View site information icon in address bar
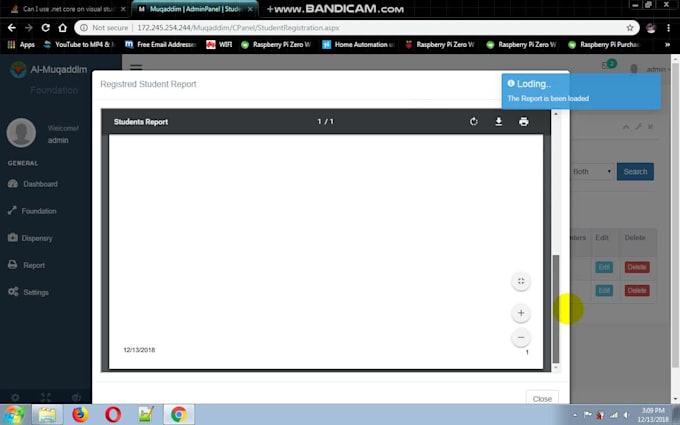 [x=83, y=28]
